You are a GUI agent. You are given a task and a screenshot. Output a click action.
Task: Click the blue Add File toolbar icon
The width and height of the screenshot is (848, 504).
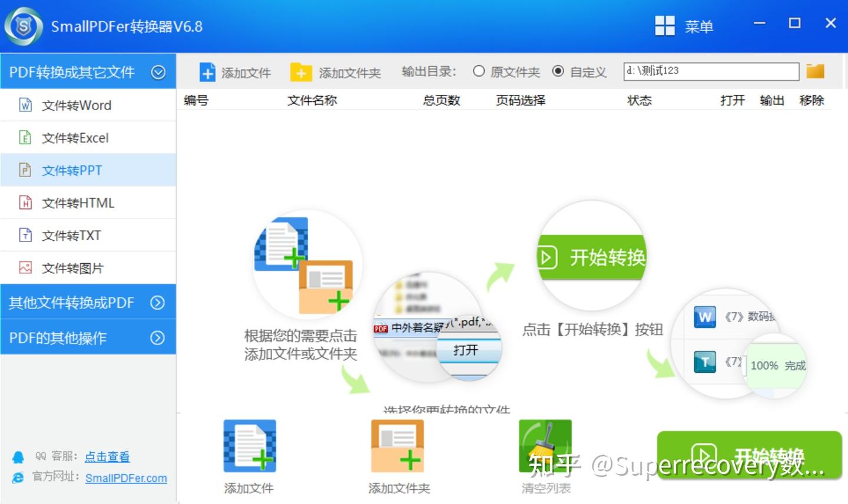pos(207,72)
